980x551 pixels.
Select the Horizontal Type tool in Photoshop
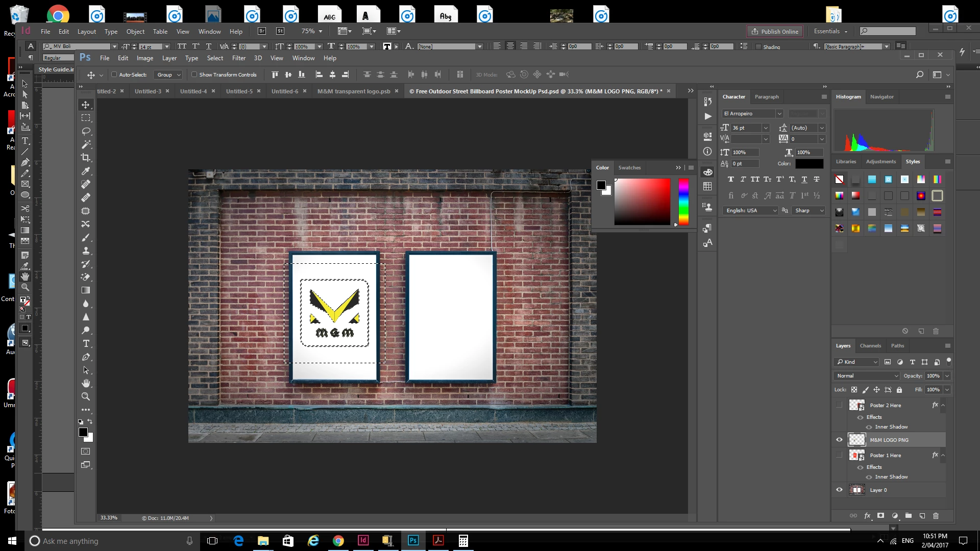coord(86,343)
